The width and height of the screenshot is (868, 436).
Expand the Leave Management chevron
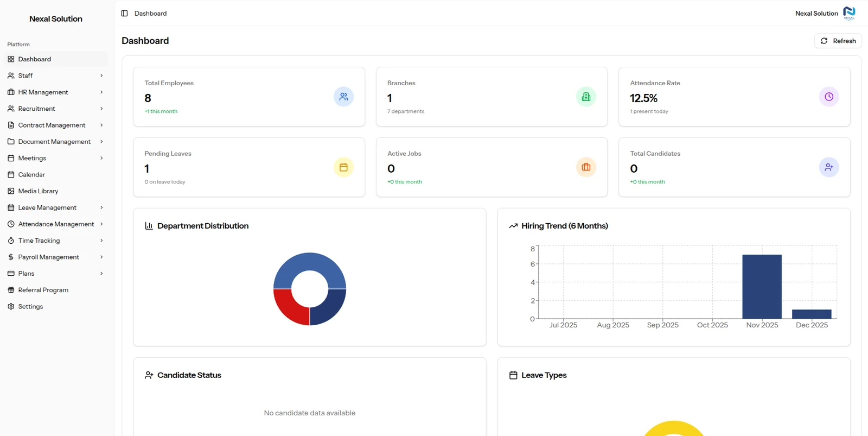pos(101,207)
